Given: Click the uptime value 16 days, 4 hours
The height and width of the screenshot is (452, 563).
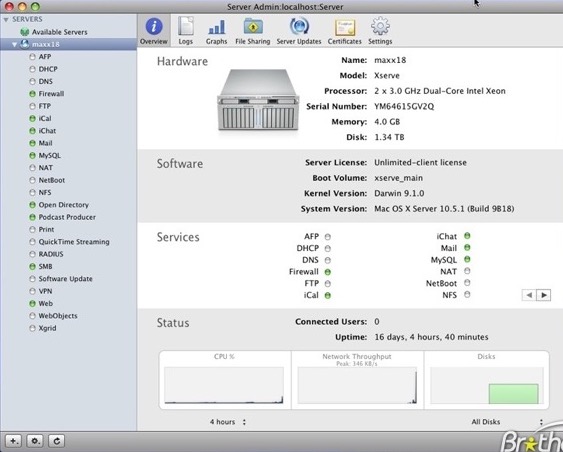Looking at the screenshot, I should pos(431,337).
